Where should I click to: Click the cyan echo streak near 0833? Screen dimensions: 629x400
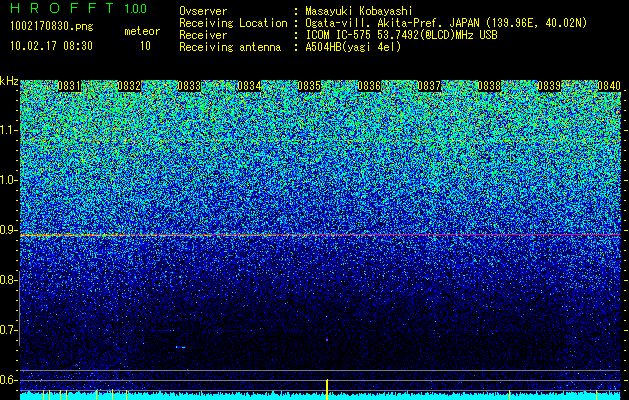click(x=181, y=347)
